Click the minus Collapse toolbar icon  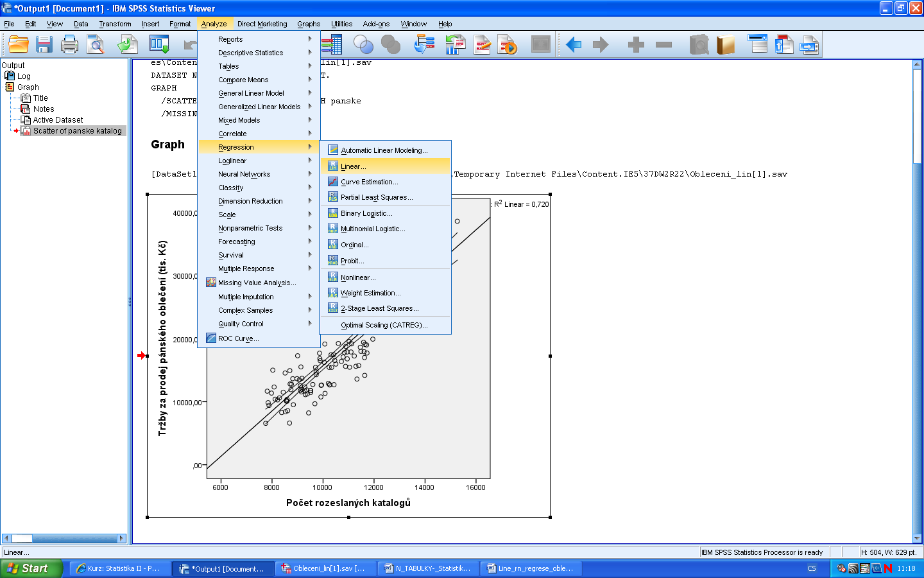point(663,44)
